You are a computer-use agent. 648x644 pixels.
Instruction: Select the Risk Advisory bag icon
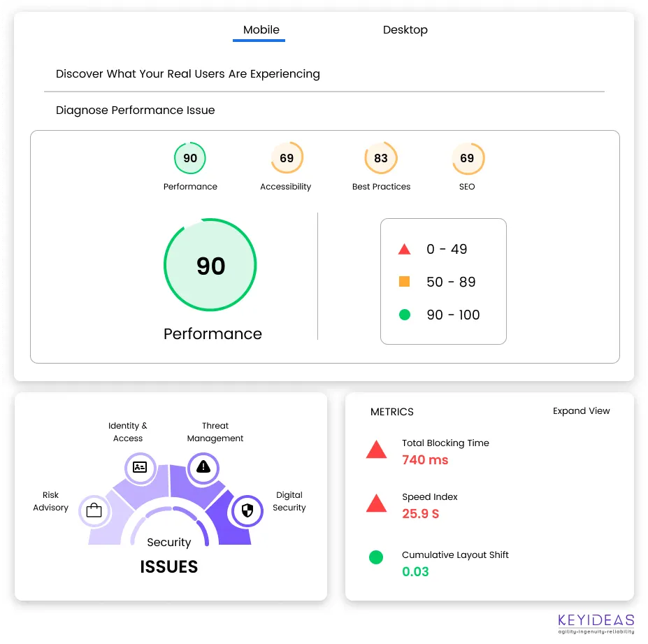point(94,511)
